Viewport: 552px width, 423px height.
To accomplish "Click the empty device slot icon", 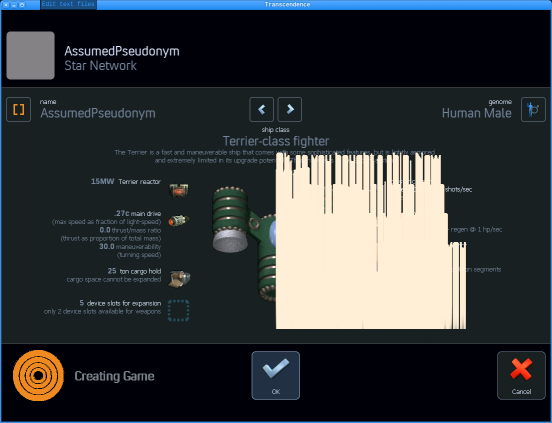I will click(x=178, y=310).
